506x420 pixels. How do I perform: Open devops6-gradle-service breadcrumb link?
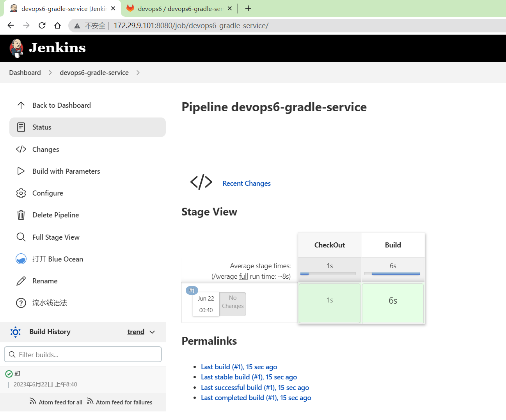click(x=94, y=73)
